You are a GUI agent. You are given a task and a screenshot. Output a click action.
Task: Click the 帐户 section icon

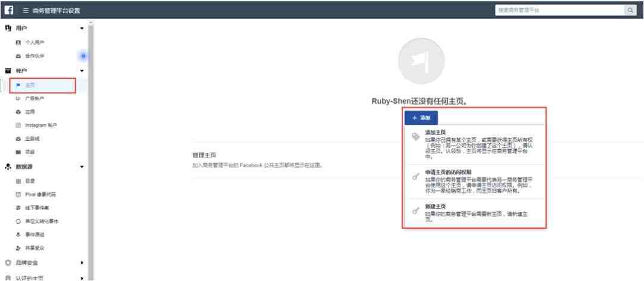point(8,71)
